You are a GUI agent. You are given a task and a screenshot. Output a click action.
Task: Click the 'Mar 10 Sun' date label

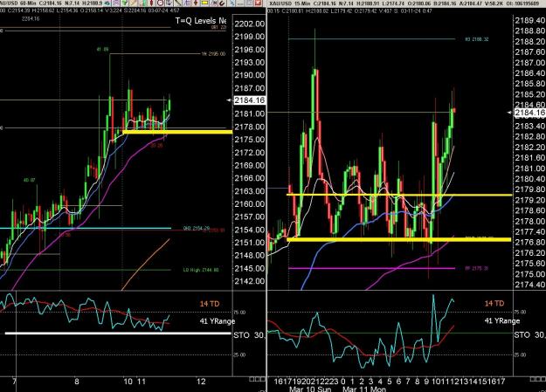[x=310, y=389]
